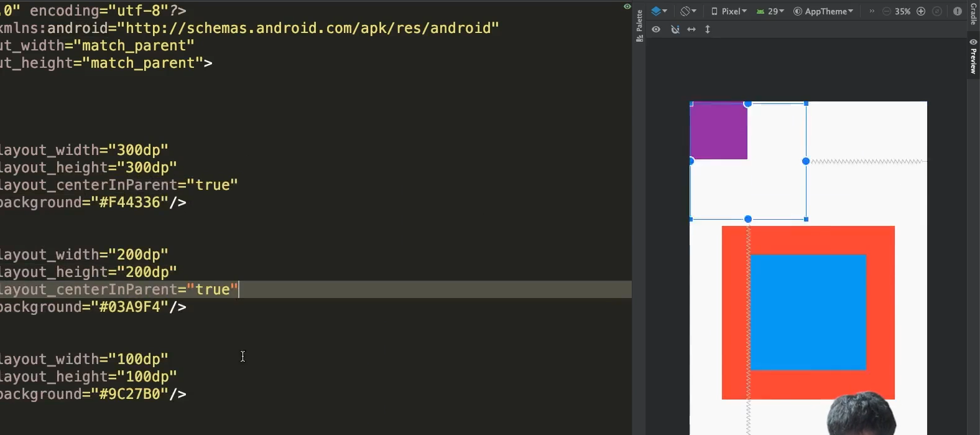Viewport: 980px width, 435px height.
Task: Open the design surface layers dropdown
Action: pyautogui.click(x=659, y=11)
